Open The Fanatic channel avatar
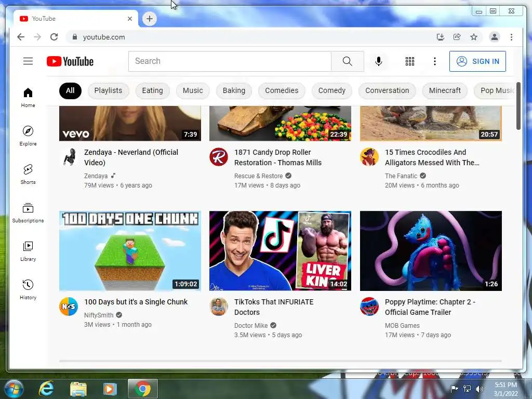532x399 pixels. [369, 157]
